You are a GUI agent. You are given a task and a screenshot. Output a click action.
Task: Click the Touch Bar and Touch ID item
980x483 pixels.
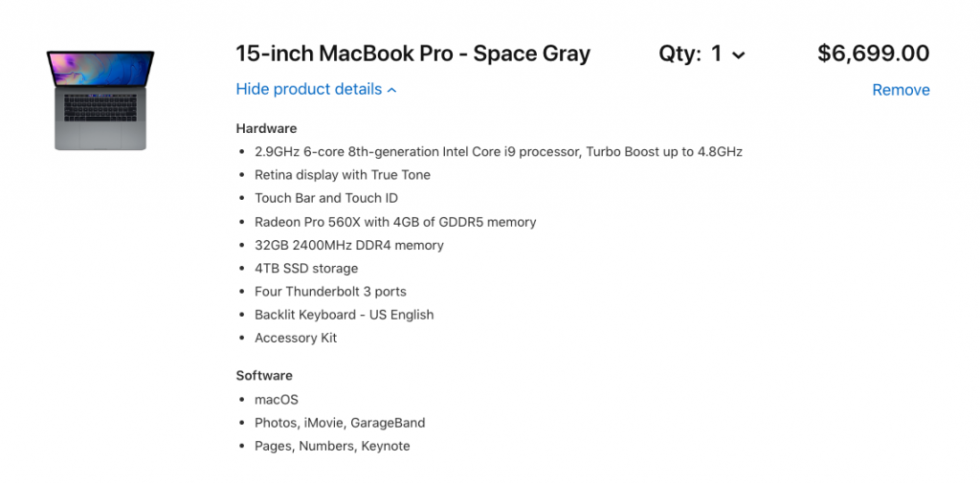[326, 198]
